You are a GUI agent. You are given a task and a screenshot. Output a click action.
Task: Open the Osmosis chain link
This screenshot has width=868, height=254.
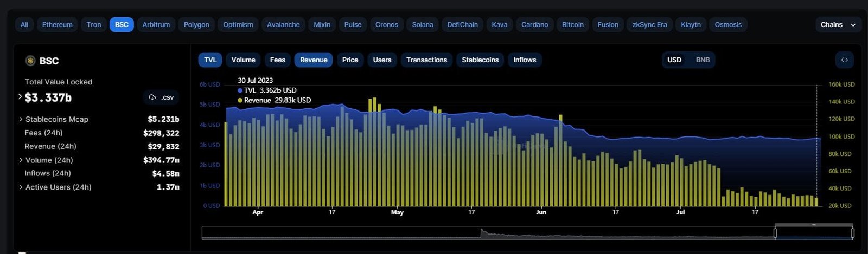(x=728, y=24)
